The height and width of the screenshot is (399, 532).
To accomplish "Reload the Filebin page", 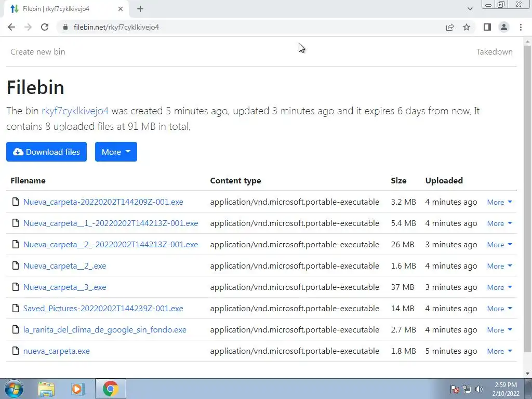I will click(45, 27).
